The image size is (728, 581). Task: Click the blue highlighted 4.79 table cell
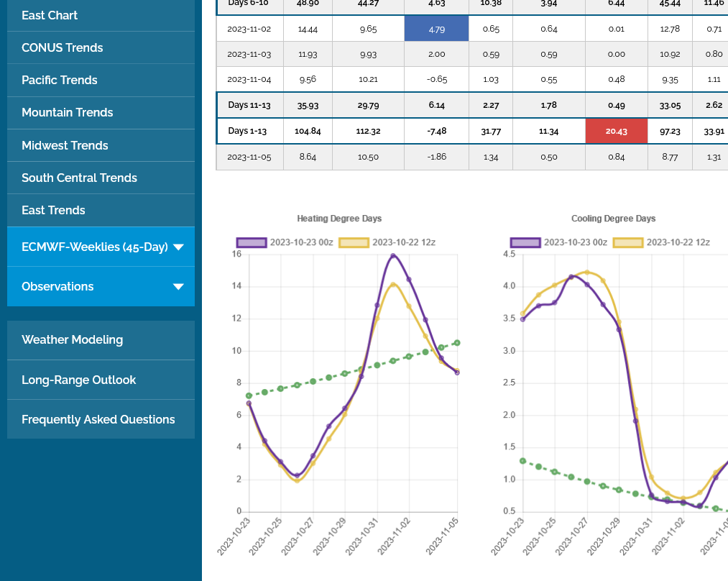pyautogui.click(x=436, y=29)
